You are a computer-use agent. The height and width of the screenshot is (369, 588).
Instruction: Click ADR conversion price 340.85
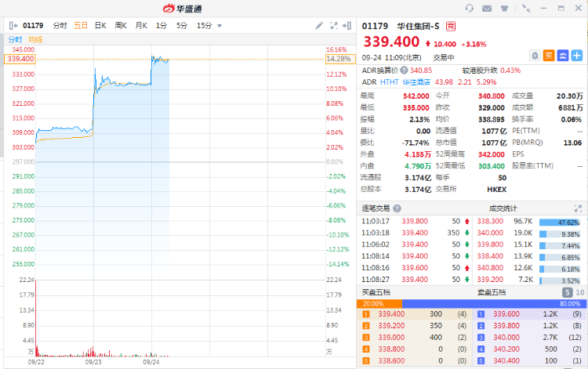(x=421, y=70)
